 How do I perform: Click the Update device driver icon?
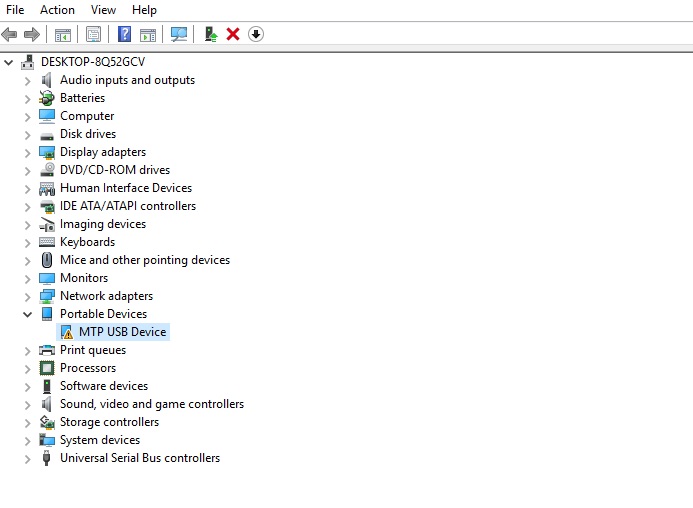(211, 34)
